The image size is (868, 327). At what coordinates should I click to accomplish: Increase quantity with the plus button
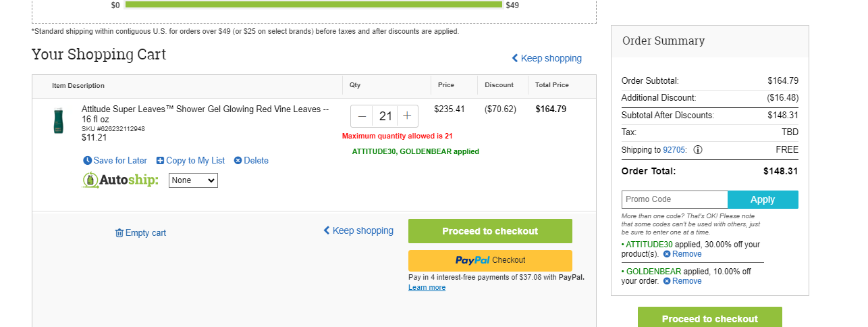[x=407, y=116]
